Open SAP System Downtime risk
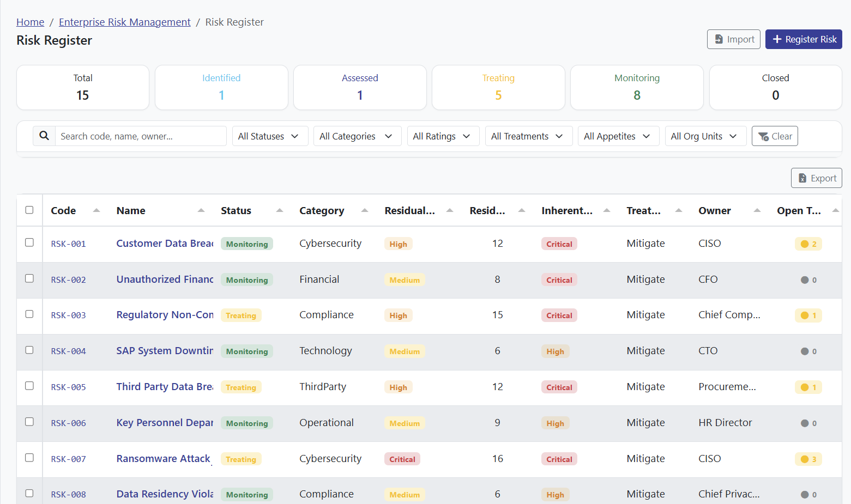851x504 pixels. (x=165, y=351)
